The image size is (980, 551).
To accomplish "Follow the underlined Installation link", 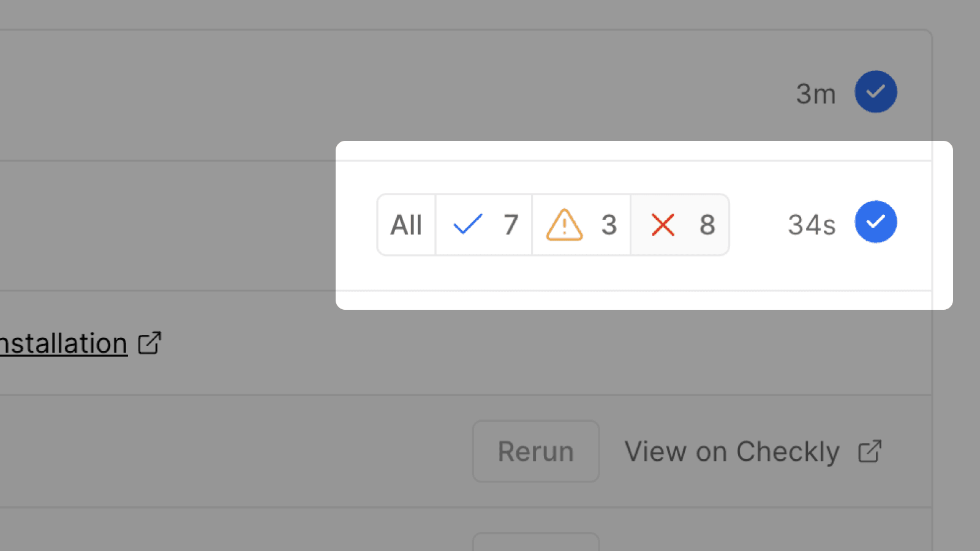I will click(x=64, y=343).
